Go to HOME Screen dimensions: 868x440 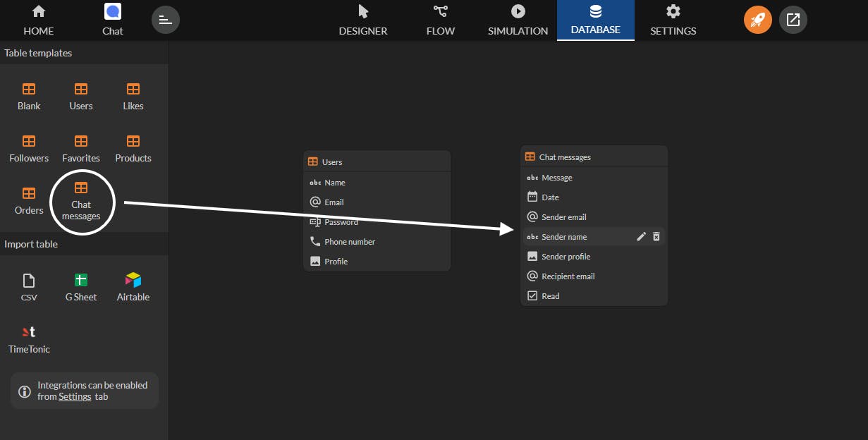pyautogui.click(x=39, y=20)
